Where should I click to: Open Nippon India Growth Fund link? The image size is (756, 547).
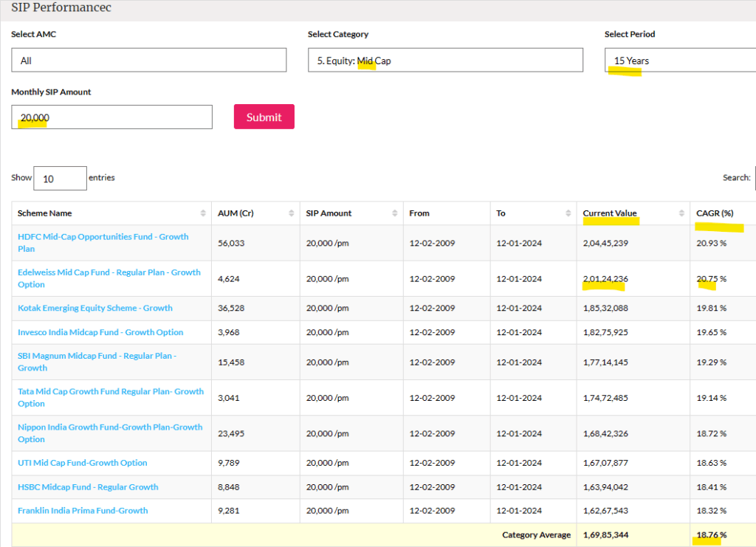(x=110, y=433)
